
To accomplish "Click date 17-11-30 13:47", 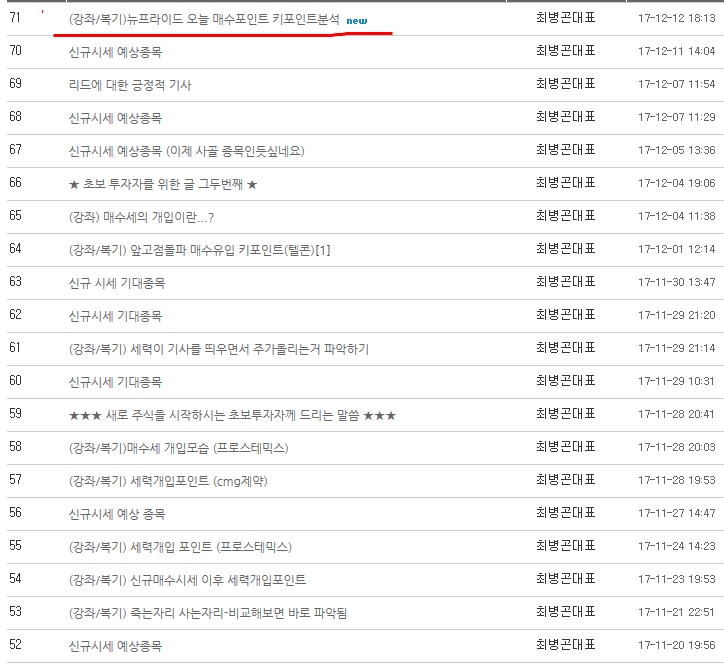I will tap(677, 282).
